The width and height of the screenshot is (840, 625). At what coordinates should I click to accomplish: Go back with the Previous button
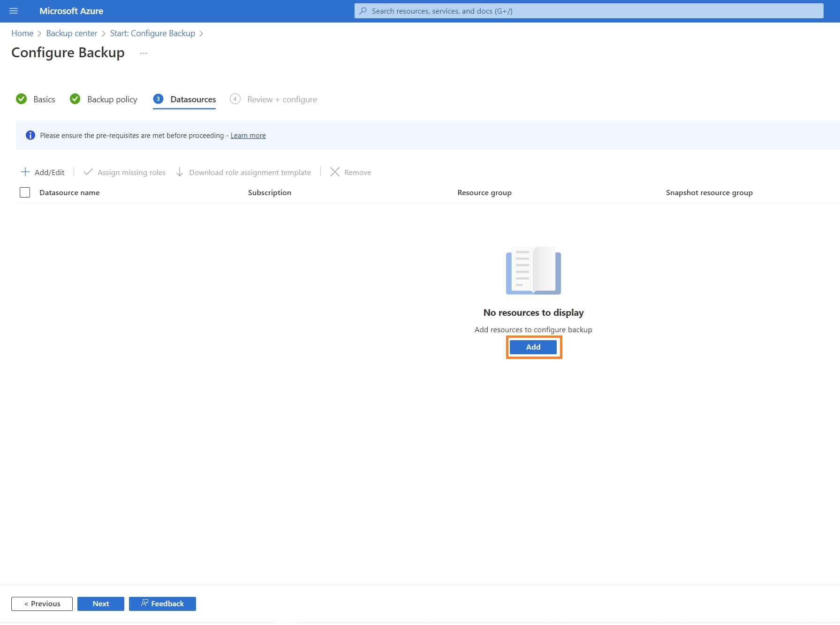pos(42,604)
